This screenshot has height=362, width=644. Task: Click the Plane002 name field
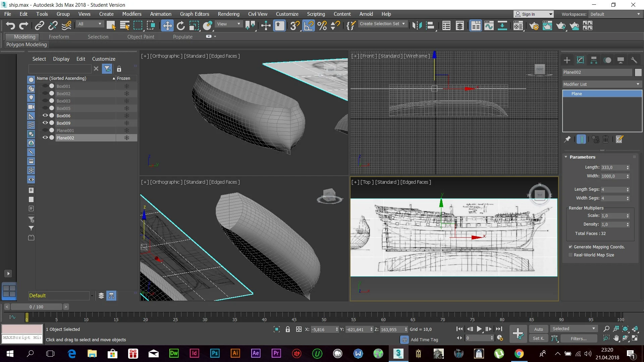(597, 72)
